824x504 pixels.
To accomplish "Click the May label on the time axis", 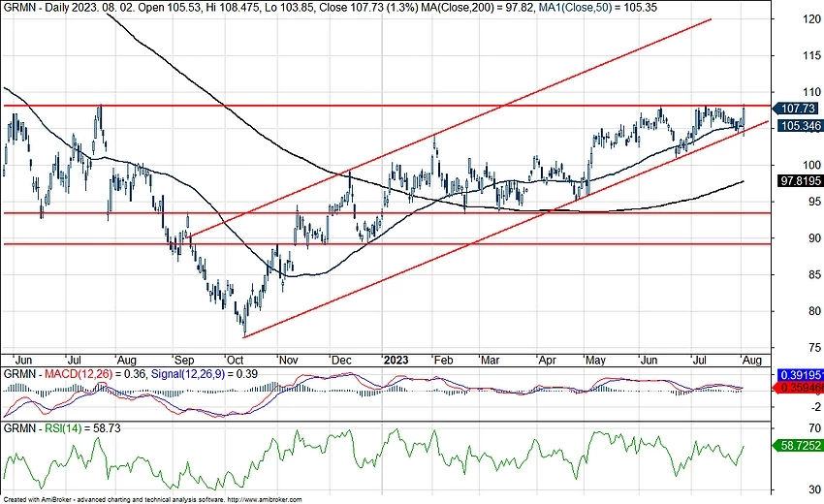I will pos(594,358).
